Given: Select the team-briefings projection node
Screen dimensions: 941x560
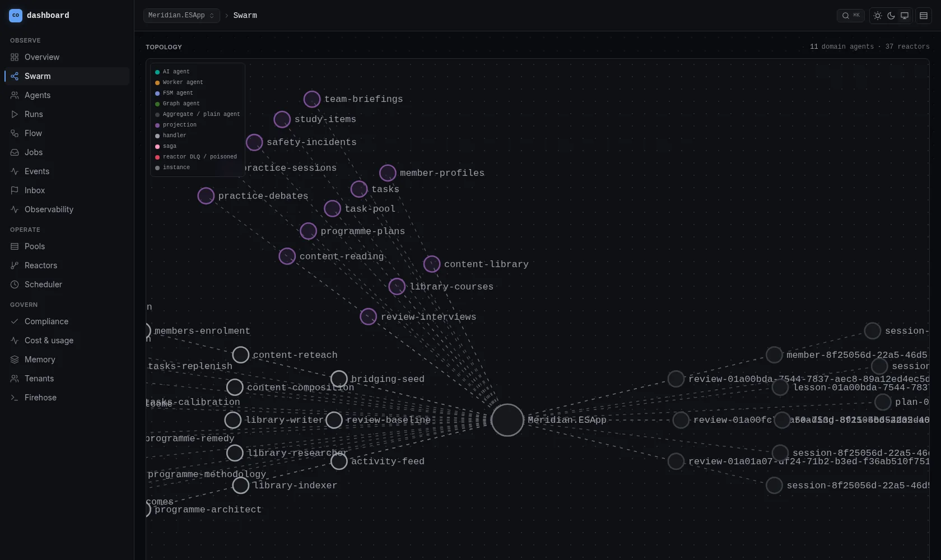Looking at the screenshot, I should [x=312, y=99].
